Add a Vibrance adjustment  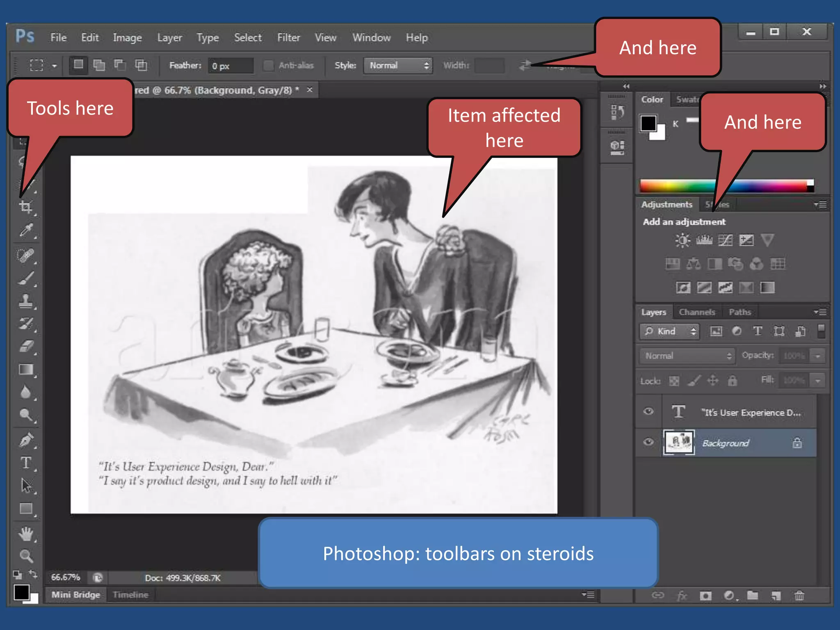pos(767,240)
